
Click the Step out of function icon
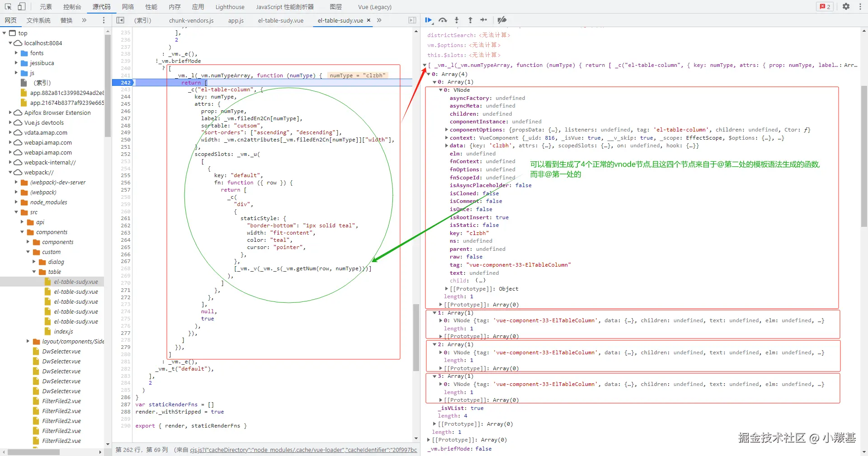tap(470, 20)
